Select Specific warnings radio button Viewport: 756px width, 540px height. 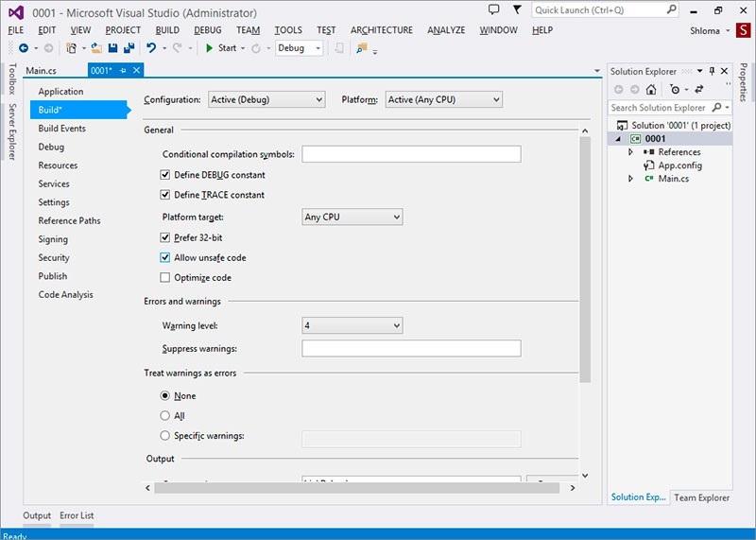(x=164, y=436)
